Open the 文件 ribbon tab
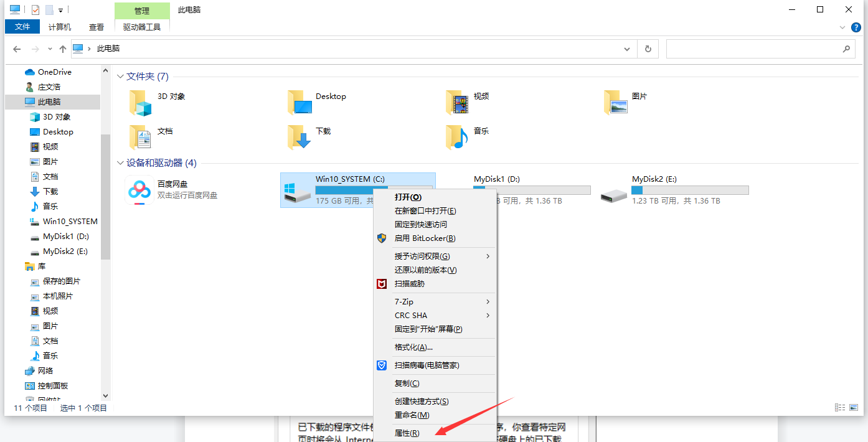The image size is (868, 442). click(x=22, y=27)
